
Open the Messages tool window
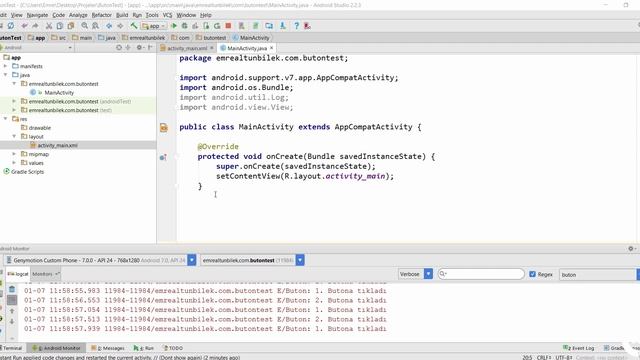108,348
